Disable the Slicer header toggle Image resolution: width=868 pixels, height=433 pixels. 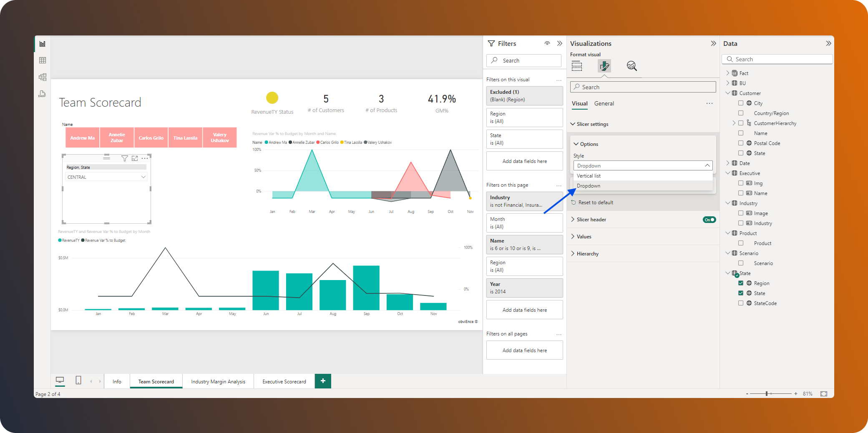tap(709, 219)
